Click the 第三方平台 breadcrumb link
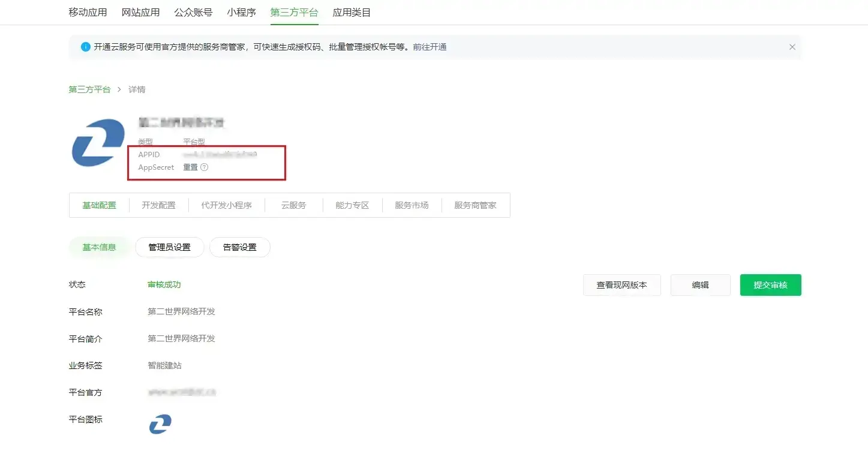The width and height of the screenshot is (868, 450). 89,89
